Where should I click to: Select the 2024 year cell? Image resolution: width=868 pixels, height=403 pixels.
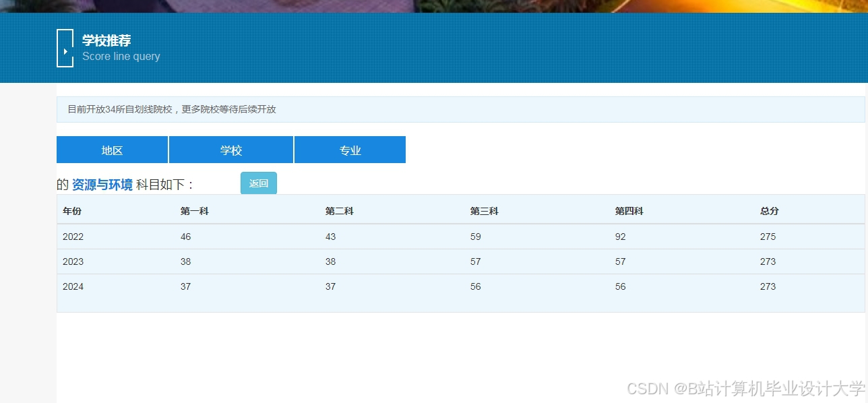point(73,286)
